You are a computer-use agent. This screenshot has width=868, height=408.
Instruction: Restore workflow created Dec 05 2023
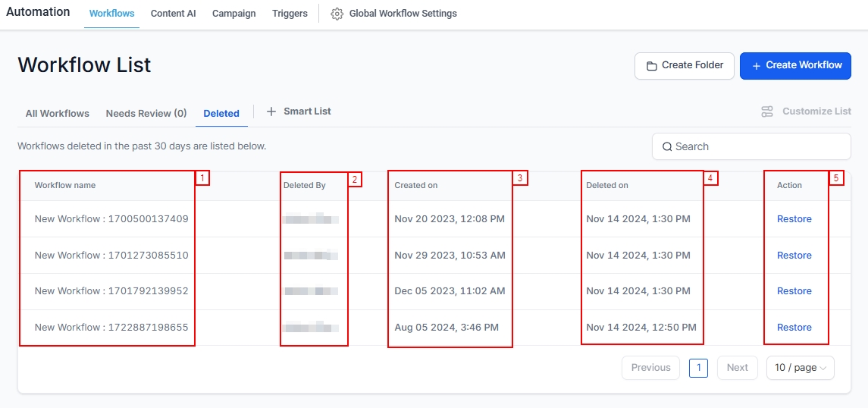point(794,291)
